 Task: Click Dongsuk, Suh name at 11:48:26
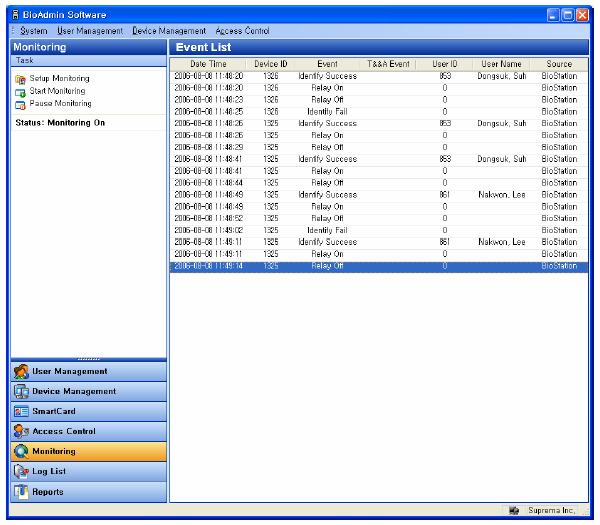(x=502, y=124)
